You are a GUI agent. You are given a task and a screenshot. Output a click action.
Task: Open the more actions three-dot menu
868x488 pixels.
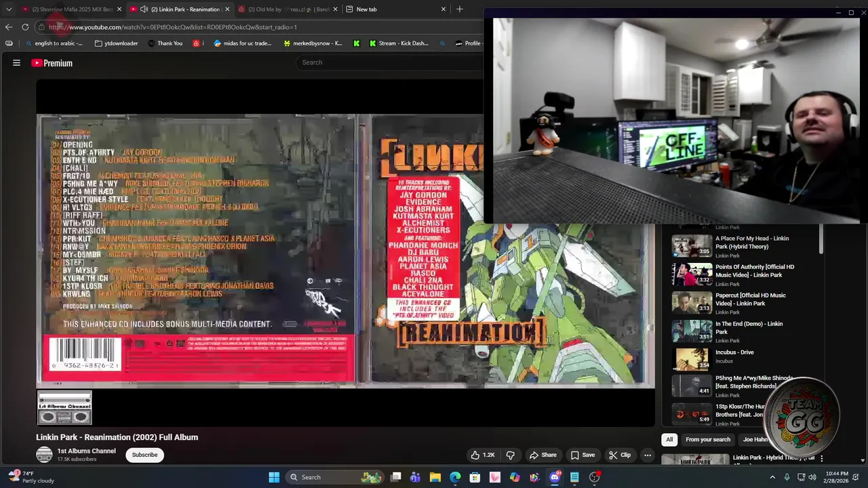pos(648,455)
